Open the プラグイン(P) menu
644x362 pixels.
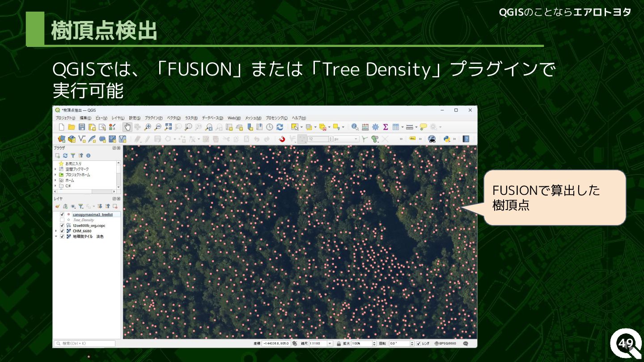pos(153,118)
